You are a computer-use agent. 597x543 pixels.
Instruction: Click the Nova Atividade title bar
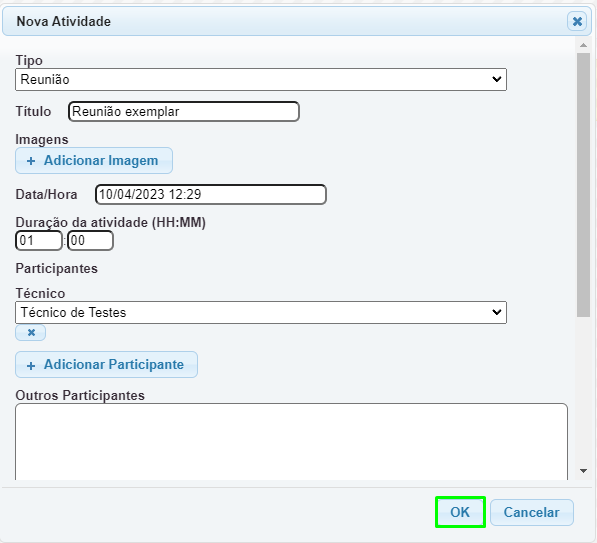pos(284,21)
